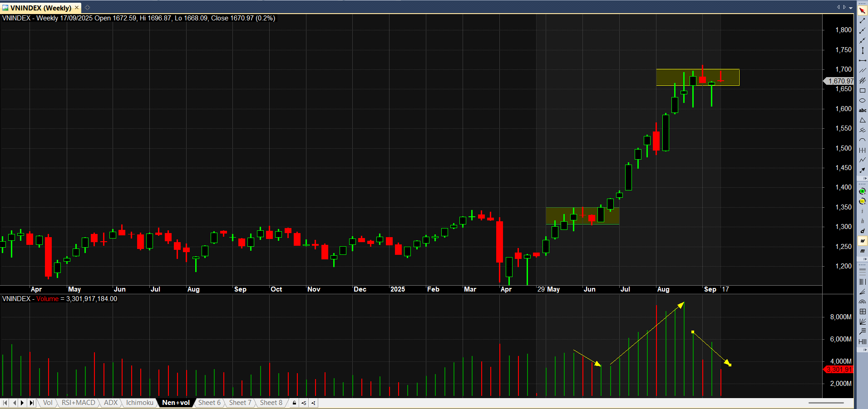
Task: Select the ellipse drawing tool
Action: 863,100
